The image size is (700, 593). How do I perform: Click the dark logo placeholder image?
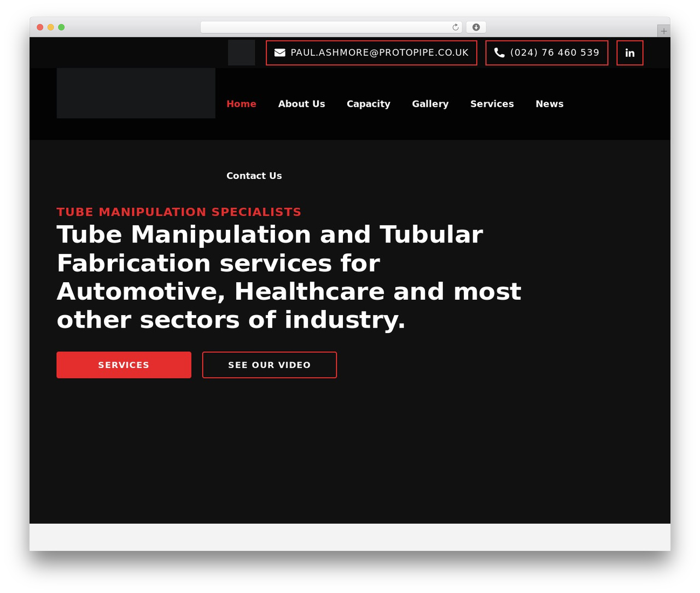pos(136,93)
